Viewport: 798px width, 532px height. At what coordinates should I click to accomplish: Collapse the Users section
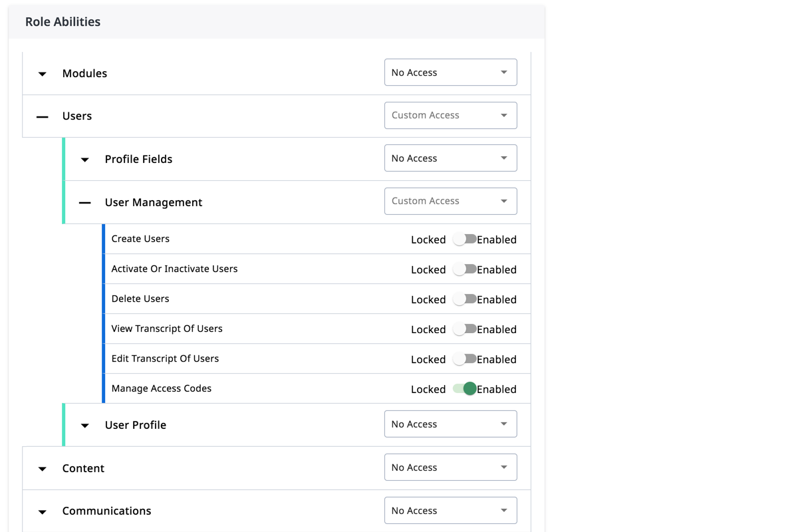coord(42,116)
